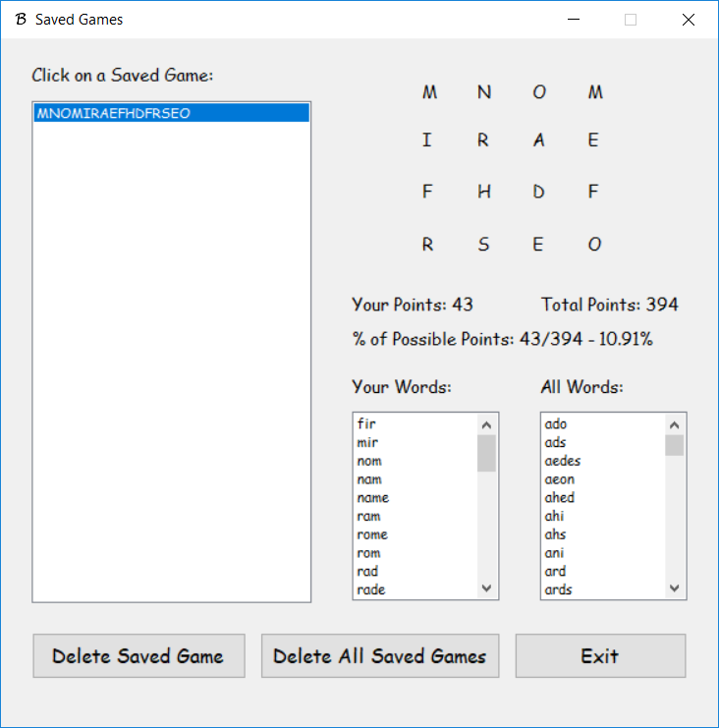Select word 'rome' in Your Words
The image size is (719, 728).
[373, 535]
